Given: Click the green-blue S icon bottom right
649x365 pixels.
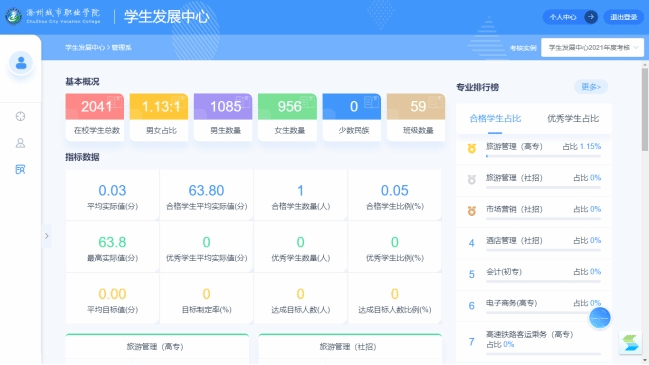Looking at the screenshot, I should click(630, 343).
